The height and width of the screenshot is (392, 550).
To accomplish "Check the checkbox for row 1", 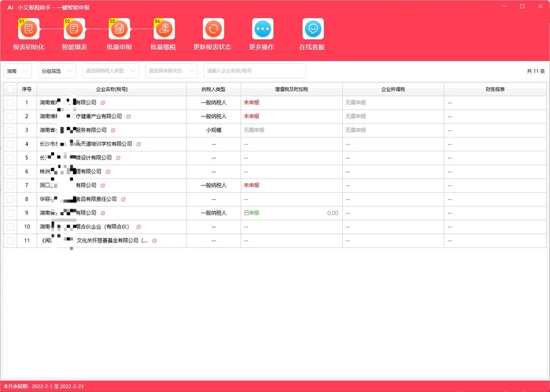I will point(10,103).
